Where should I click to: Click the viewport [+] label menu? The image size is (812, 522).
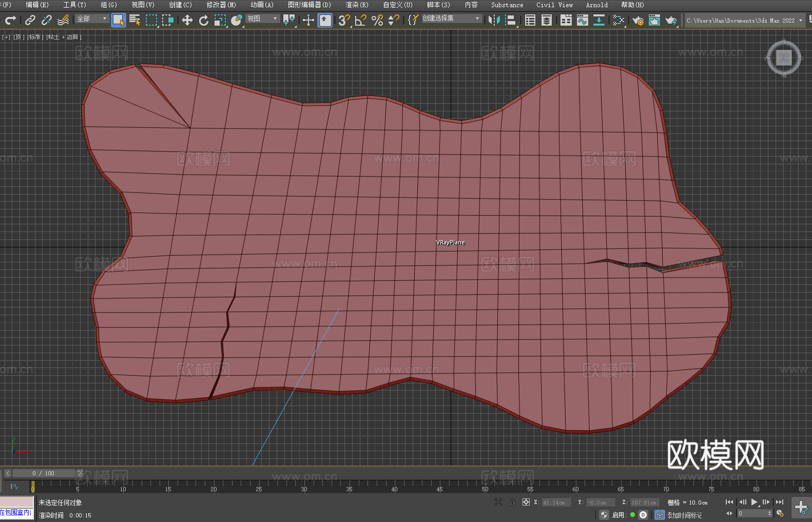click(6, 37)
